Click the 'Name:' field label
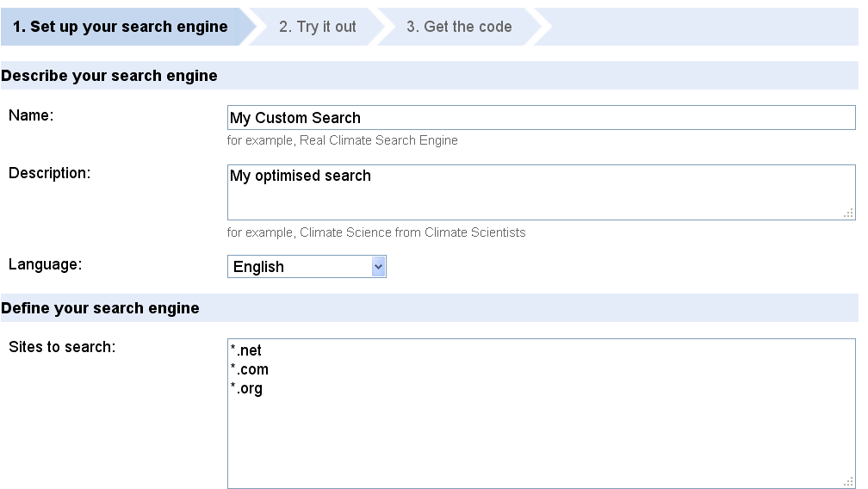The image size is (868, 489). pos(31,115)
